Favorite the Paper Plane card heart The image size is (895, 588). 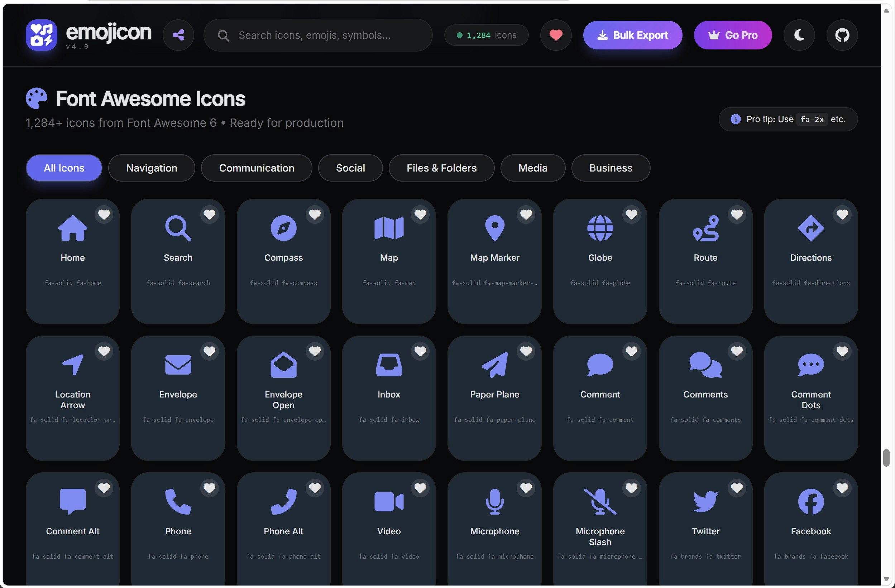click(526, 351)
